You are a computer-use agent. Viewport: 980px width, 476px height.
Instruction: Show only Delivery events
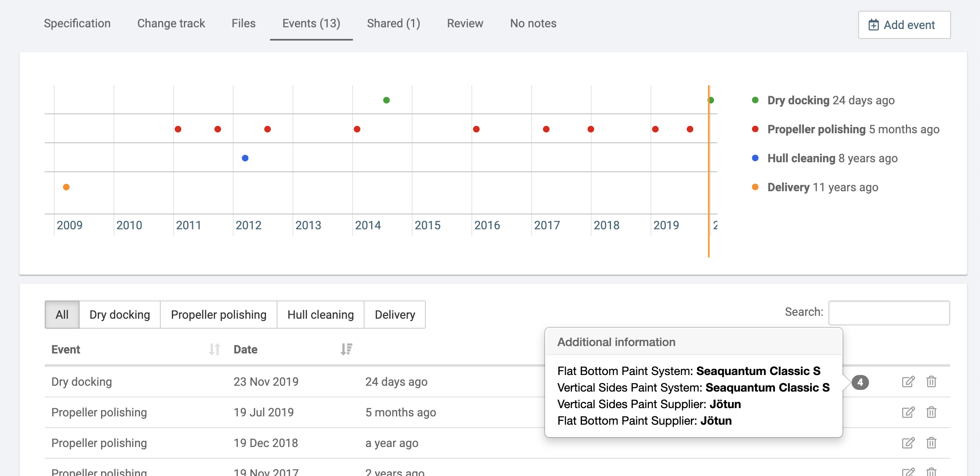[394, 315]
